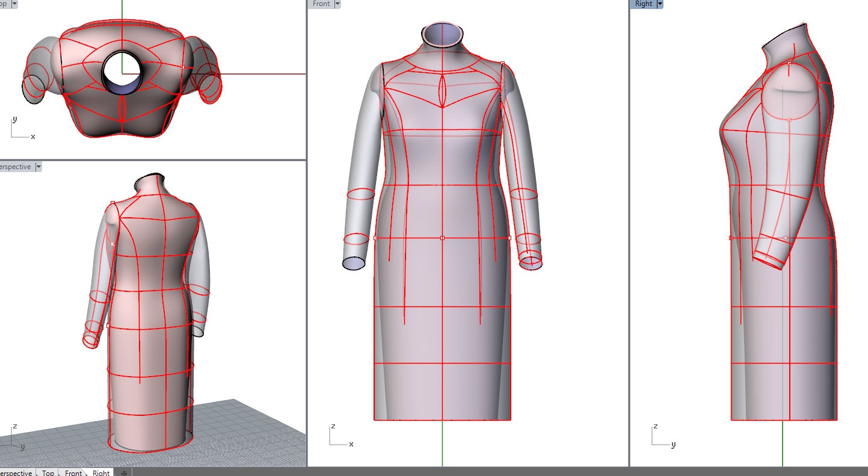Click the Front viewport title label
The width and height of the screenshot is (868, 476).
pos(321,4)
